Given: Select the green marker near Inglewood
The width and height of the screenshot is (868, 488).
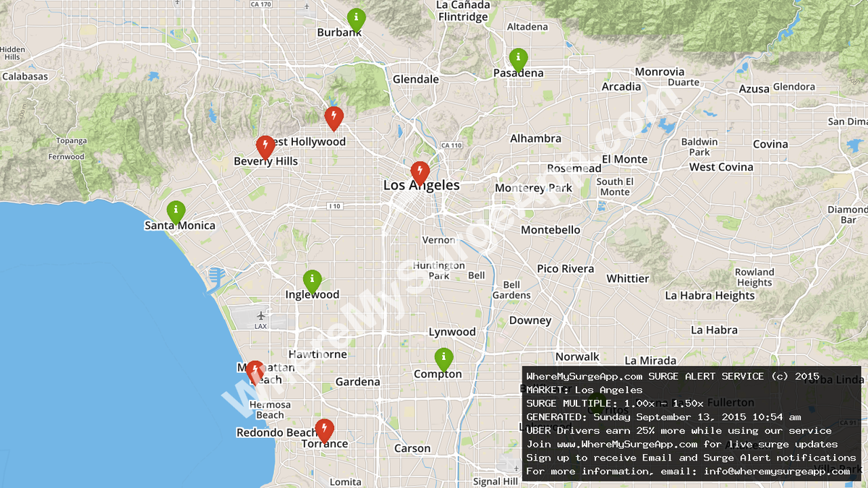Looking at the screenshot, I should 311,280.
